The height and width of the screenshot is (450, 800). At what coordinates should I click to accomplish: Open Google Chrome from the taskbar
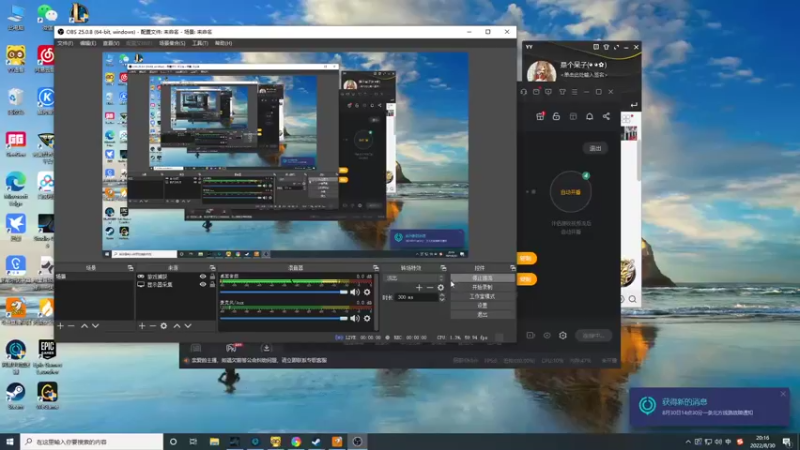(x=296, y=442)
